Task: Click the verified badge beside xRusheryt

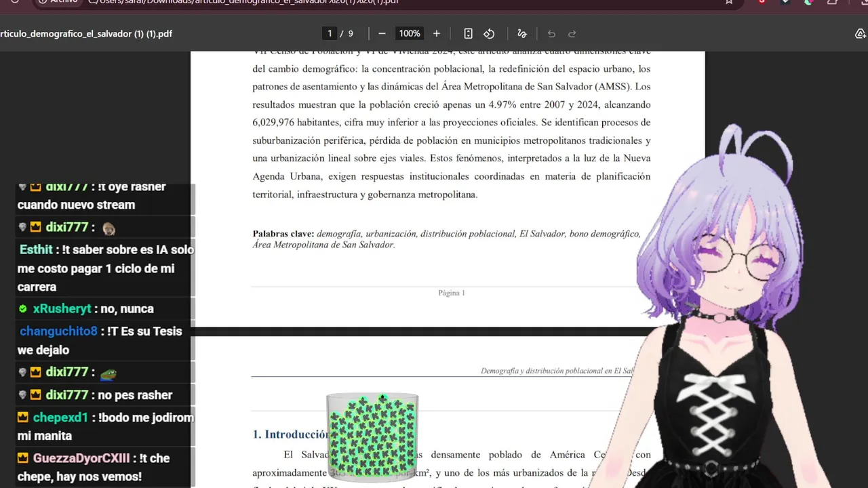Action: (x=23, y=308)
